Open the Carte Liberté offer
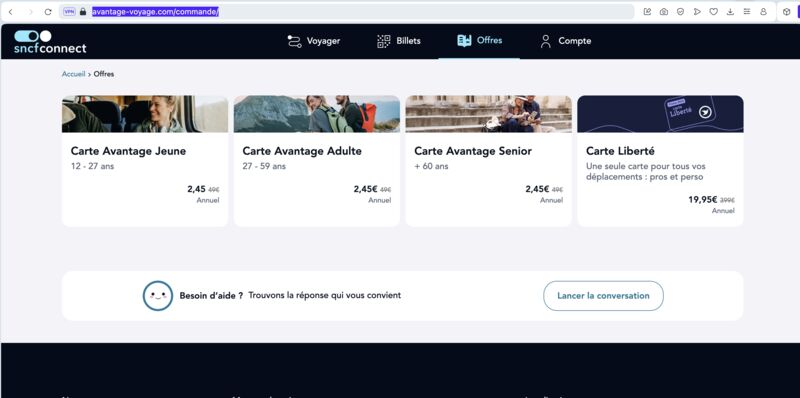This screenshot has width=800, height=398. 660,161
